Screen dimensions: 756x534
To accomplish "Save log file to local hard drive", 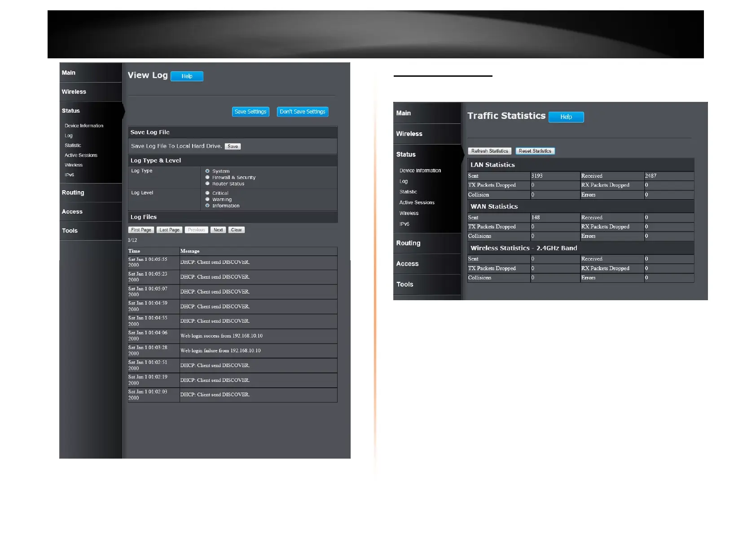I will (x=233, y=146).
